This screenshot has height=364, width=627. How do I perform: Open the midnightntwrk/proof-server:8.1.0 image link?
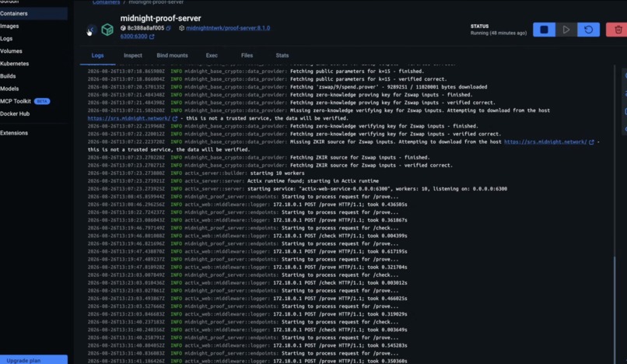pos(228,28)
